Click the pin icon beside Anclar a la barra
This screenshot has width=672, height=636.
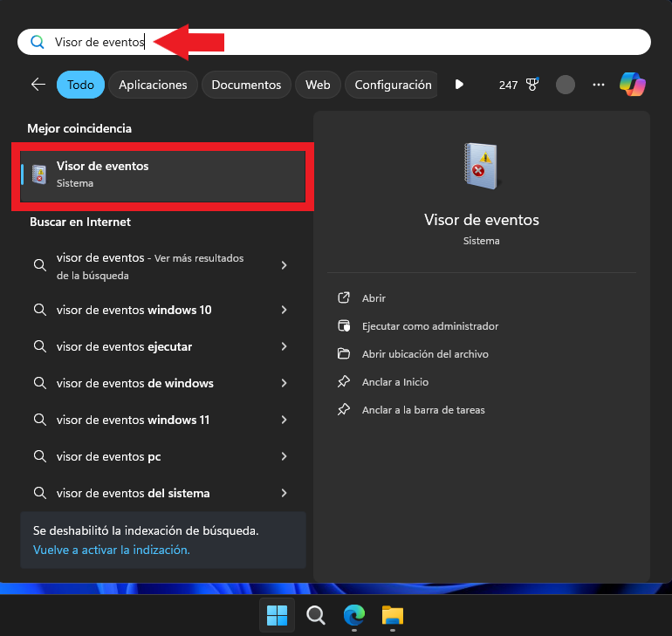coord(344,409)
